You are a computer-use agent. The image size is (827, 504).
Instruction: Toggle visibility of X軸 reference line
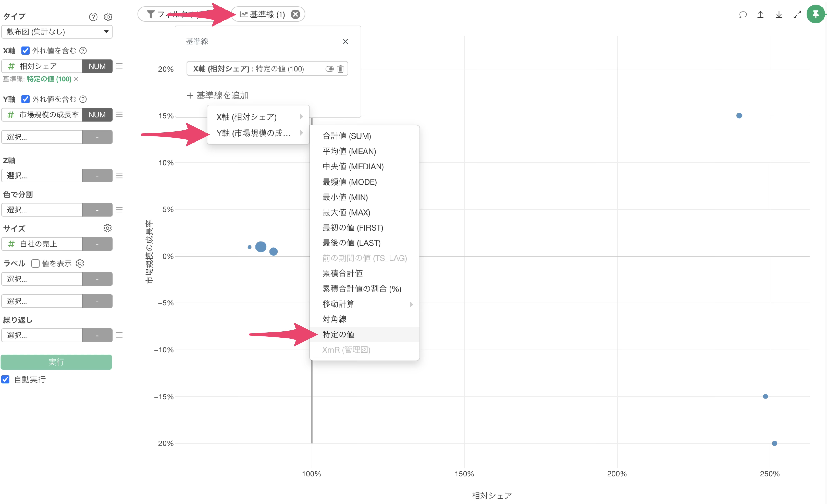(x=329, y=69)
